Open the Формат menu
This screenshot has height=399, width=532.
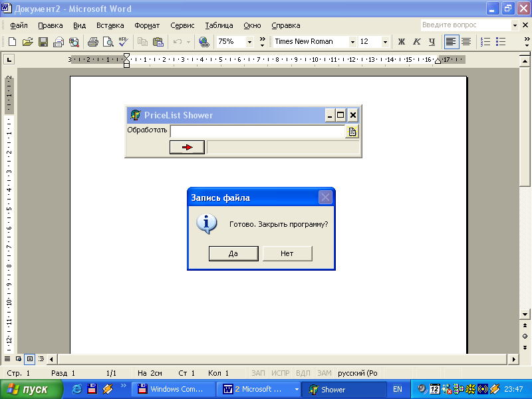point(147,25)
